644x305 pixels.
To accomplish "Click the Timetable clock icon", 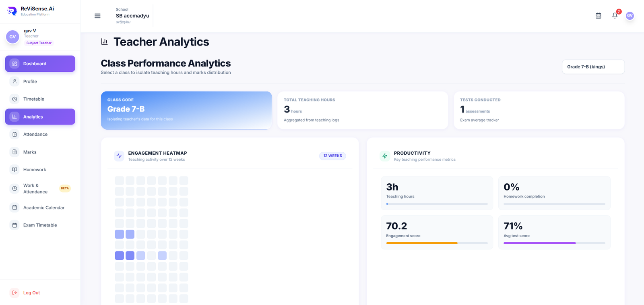I will 14,99.
